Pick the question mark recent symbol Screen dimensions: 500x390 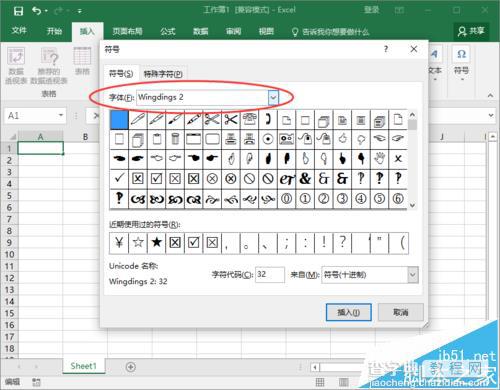click(342, 243)
